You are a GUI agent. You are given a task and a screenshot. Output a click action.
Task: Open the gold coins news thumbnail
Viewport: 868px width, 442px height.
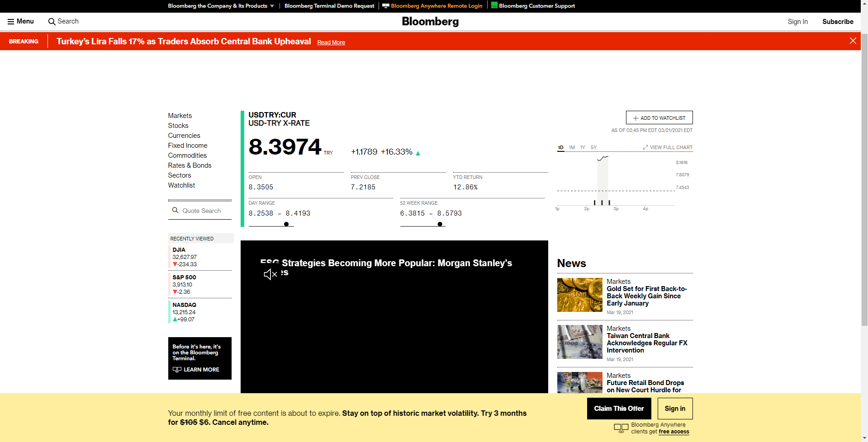coord(579,295)
